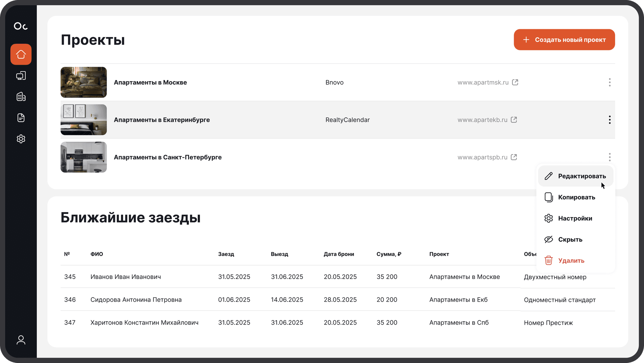
Task: Open three-dot menu for Апартаменты в Москве
Action: click(609, 82)
